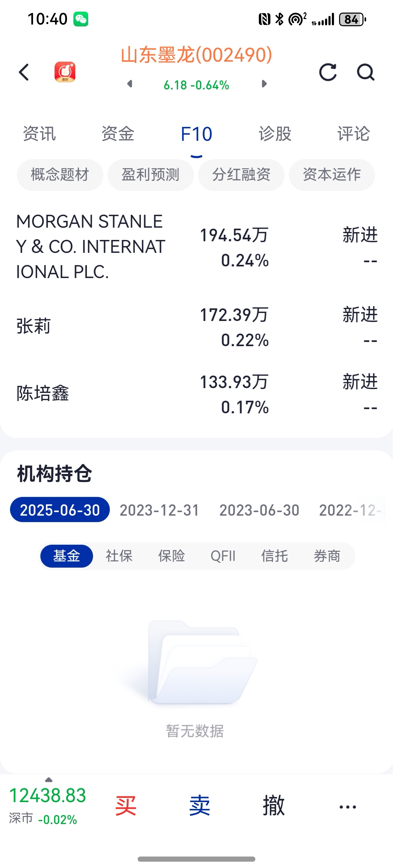
Task: Switch to the 资金 tab
Action: coord(118,134)
